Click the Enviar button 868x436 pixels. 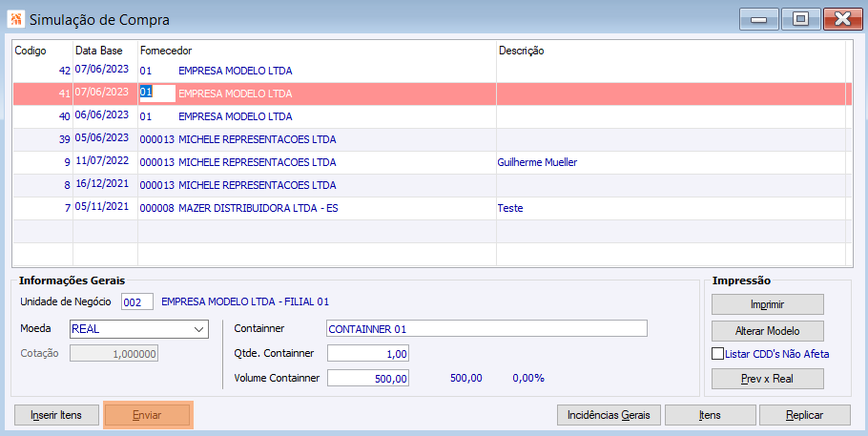click(x=147, y=415)
